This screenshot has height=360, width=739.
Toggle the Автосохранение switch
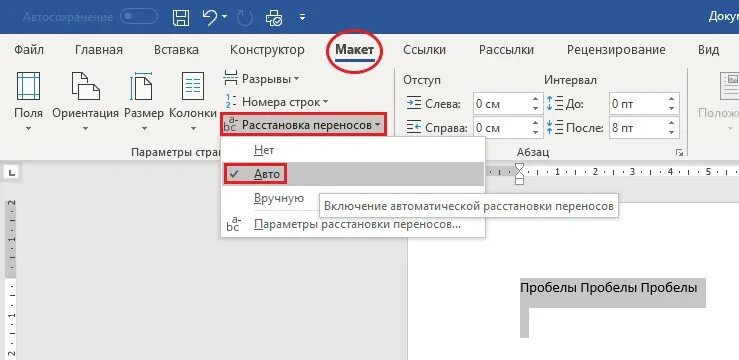point(139,17)
